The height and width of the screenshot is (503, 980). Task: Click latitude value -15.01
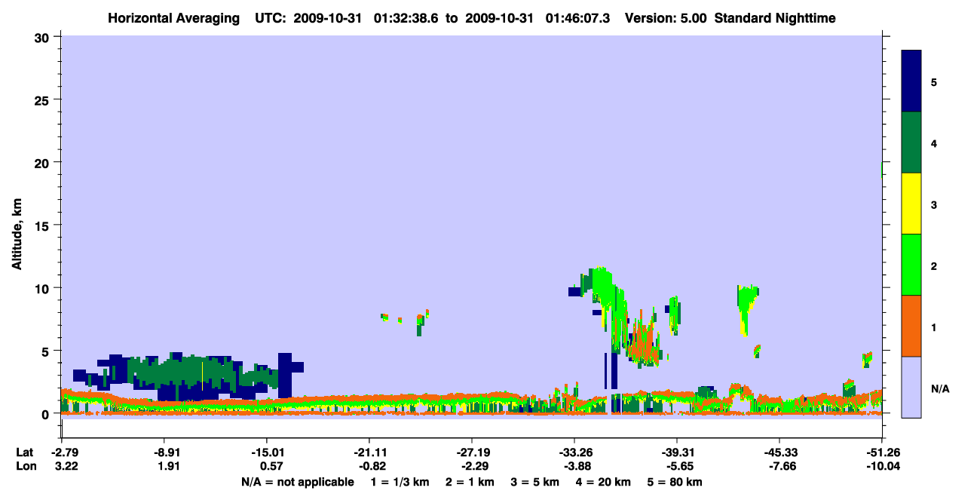click(x=266, y=452)
